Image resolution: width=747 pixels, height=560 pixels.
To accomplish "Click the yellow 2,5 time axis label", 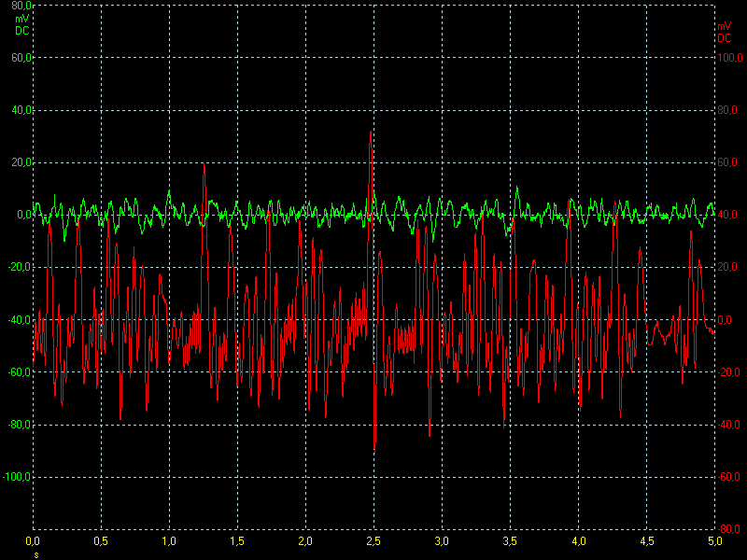I will (373, 541).
